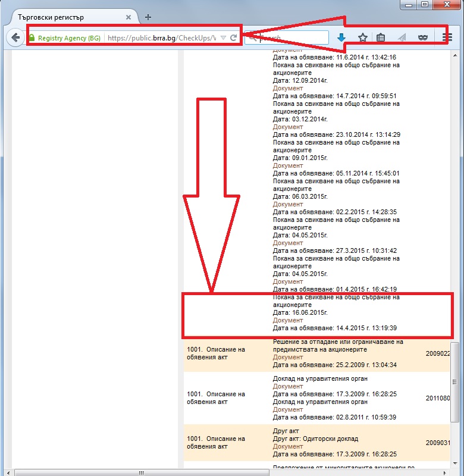Viewport: 464px width, 476px height.
Task: Click the green padlock security icon
Action: pyautogui.click(x=32, y=38)
